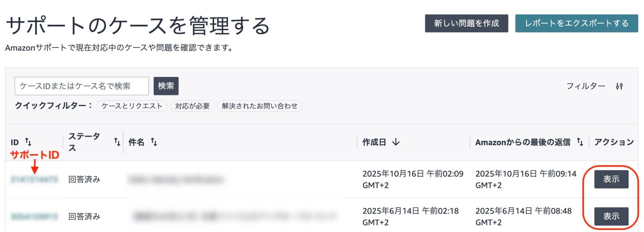Open the second blurred case ID link
Image resolution: width=644 pixels, height=232 pixels.
click(34, 217)
